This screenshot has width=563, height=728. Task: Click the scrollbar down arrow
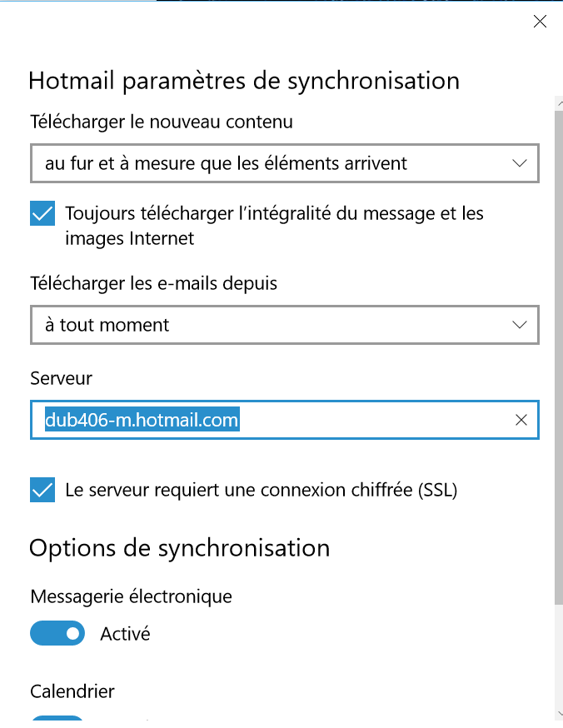pyautogui.click(x=560, y=714)
